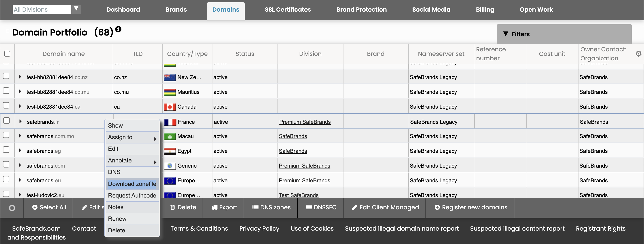Expand the test-bb82881dee84.co.mu row
Viewport: 644px width, 244px height.
click(20, 91)
